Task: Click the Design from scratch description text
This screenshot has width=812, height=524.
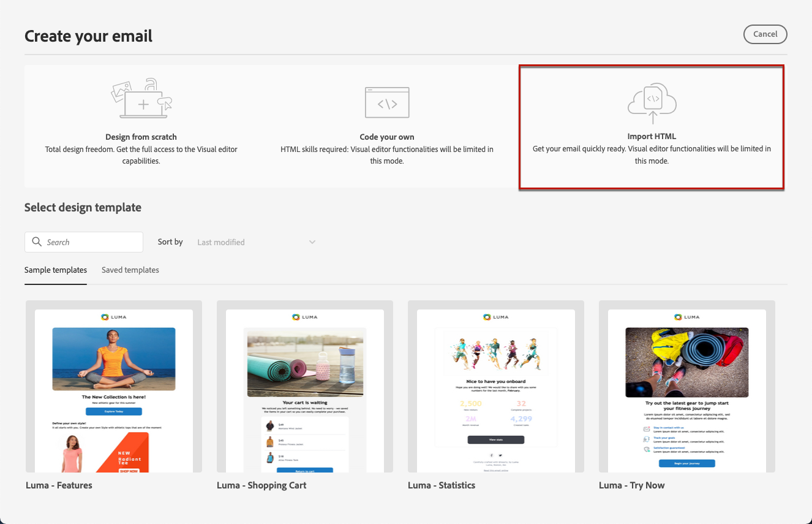Action: pyautogui.click(x=141, y=155)
